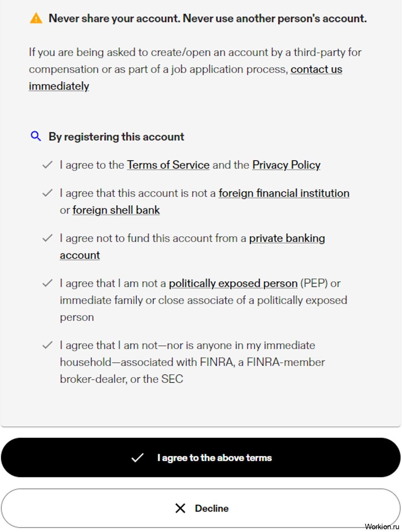Click the X icon in Decline button

tap(180, 508)
